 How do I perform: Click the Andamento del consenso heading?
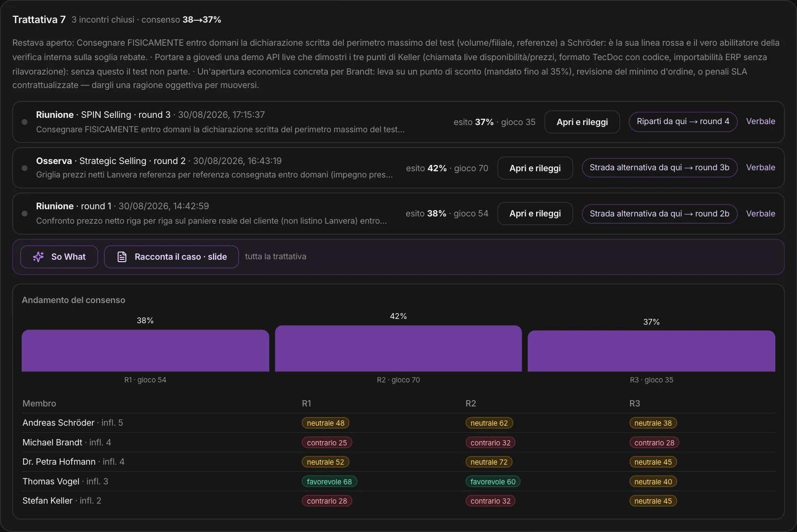pos(74,300)
